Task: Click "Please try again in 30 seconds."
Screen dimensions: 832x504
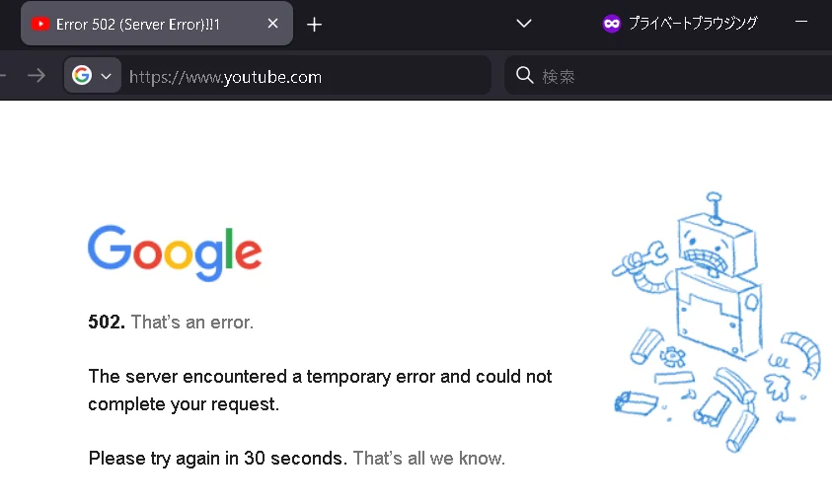Action: pyautogui.click(x=217, y=458)
